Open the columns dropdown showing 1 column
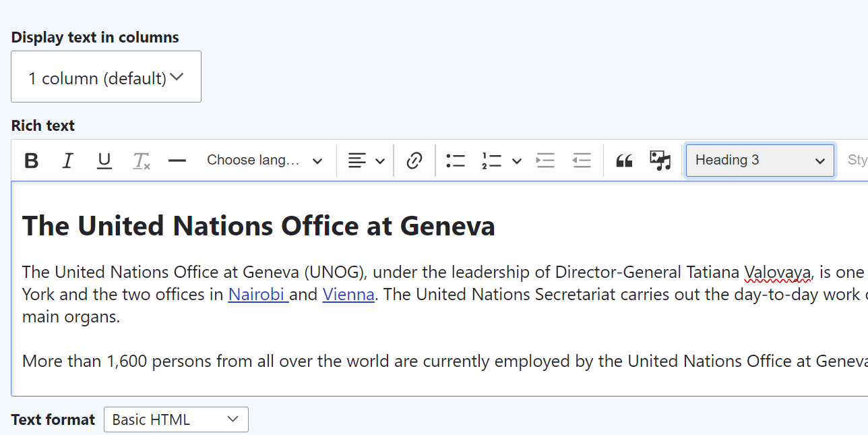This screenshot has height=435, width=868. coord(106,76)
